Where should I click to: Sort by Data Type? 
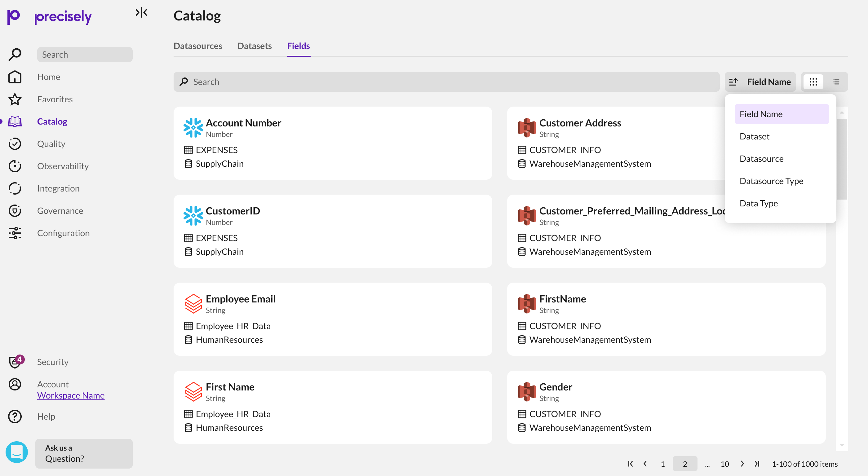(782, 204)
